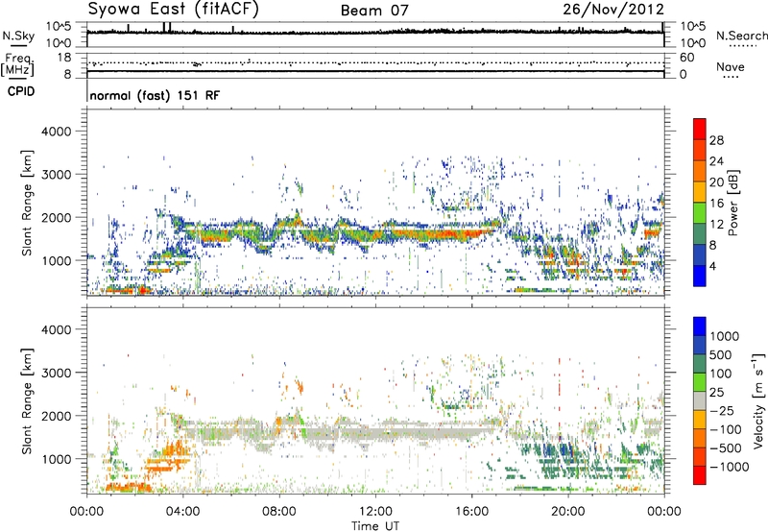The width and height of the screenshot is (768, 532).
Task: Click the "CPID" row label
Action: click(x=21, y=91)
